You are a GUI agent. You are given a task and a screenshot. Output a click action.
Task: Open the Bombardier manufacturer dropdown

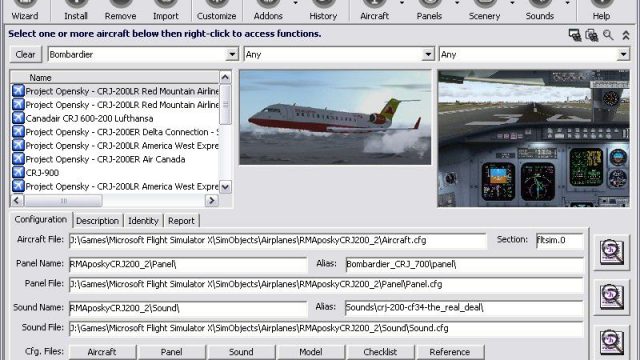click(232, 54)
